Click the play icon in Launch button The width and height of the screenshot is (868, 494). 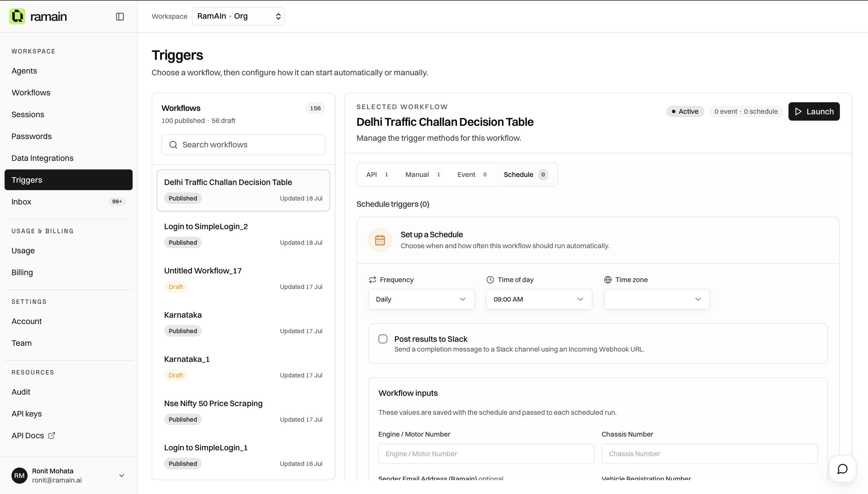click(798, 112)
